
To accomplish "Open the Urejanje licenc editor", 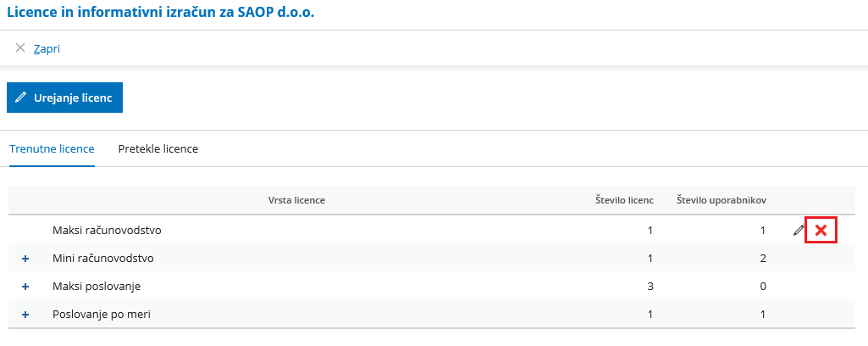I will click(x=64, y=98).
